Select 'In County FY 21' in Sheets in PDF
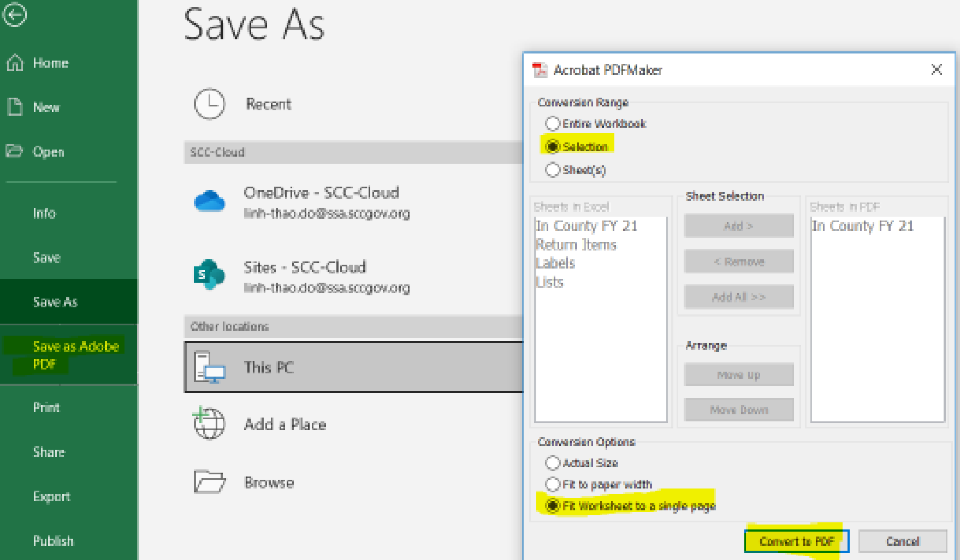 click(863, 226)
